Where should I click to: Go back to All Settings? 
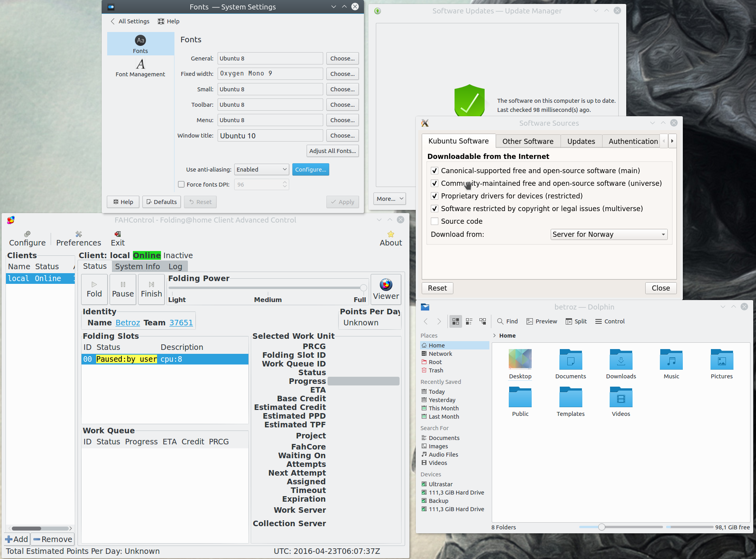click(130, 21)
